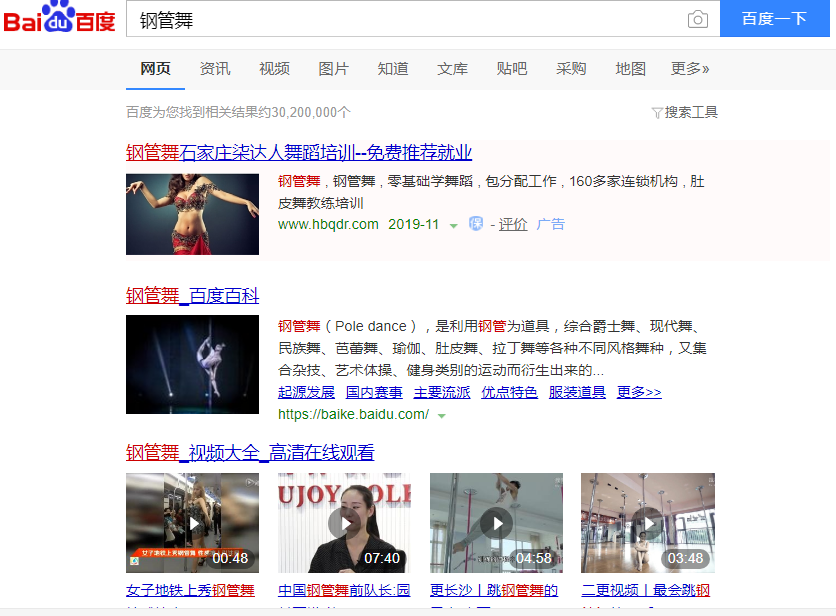Visit https://baike.baidu.com/ URL
Screen dimensions: 836x616
coord(353,414)
